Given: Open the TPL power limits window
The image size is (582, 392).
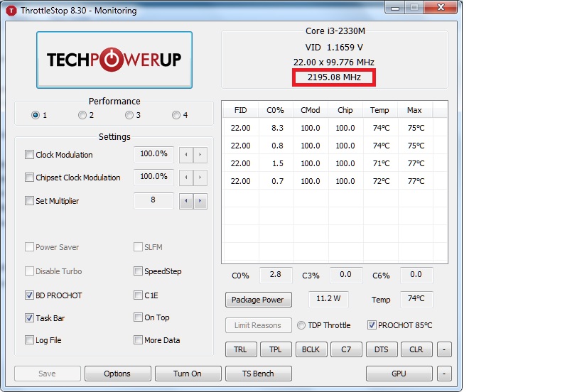Looking at the screenshot, I should coord(276,349).
